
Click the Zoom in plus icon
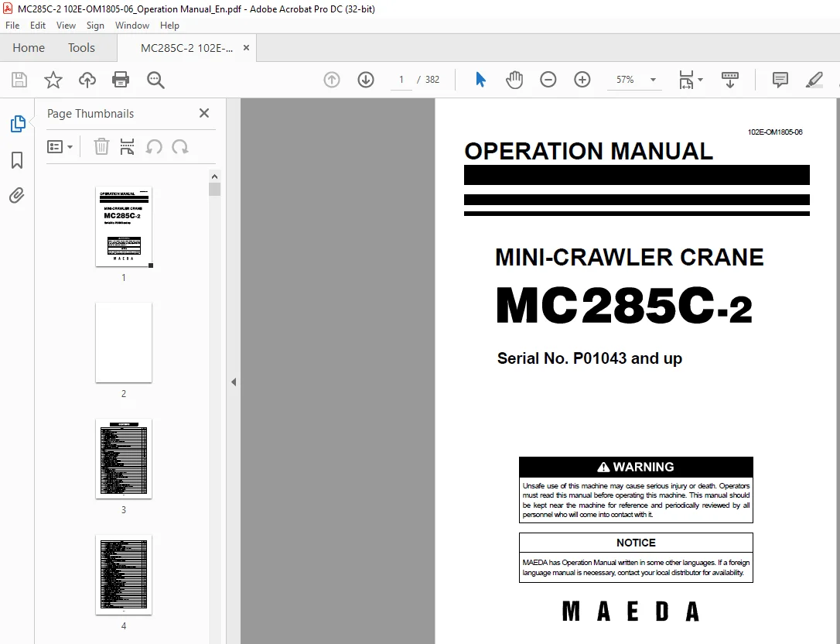point(582,80)
